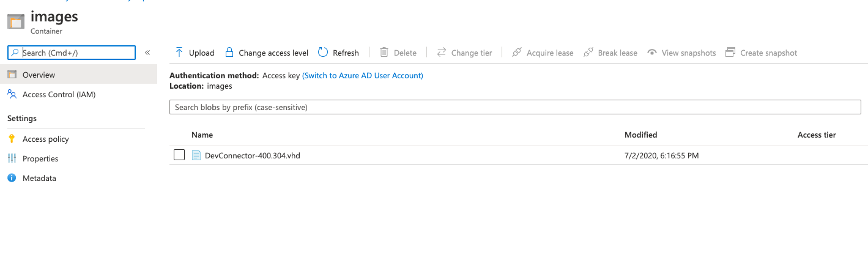Image resolution: width=868 pixels, height=277 pixels.
Task: Switch to Azure AD User Account link
Action: 363,75
